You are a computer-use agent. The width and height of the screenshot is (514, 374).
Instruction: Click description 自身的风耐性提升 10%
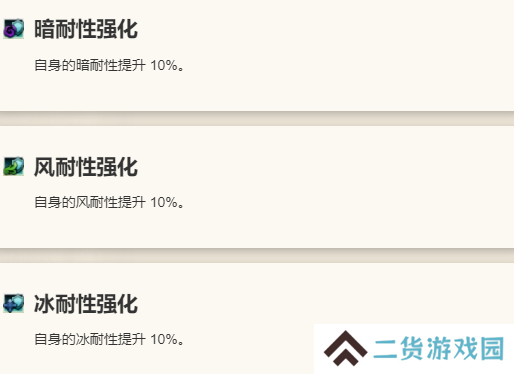[x=109, y=202]
